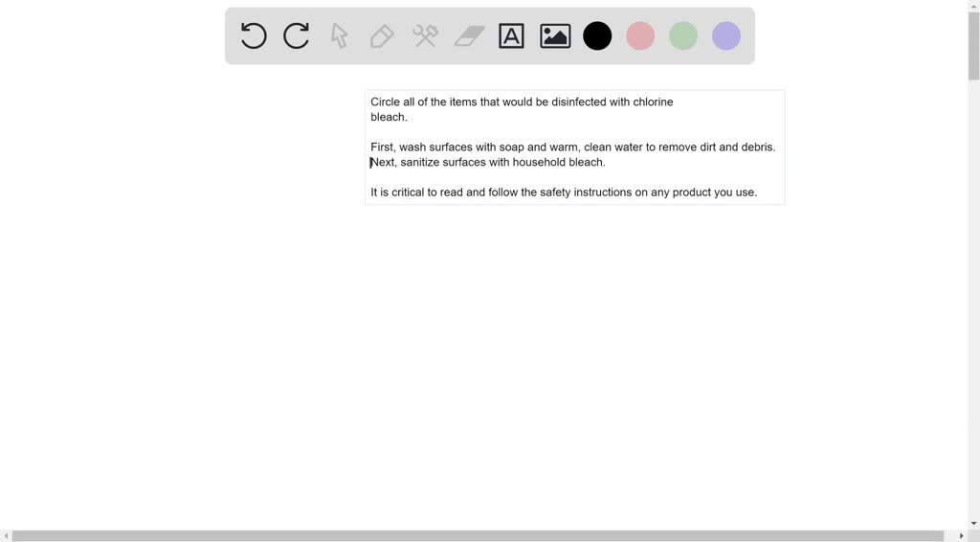Click the vertical scrollbar thumb

[x=973, y=44]
